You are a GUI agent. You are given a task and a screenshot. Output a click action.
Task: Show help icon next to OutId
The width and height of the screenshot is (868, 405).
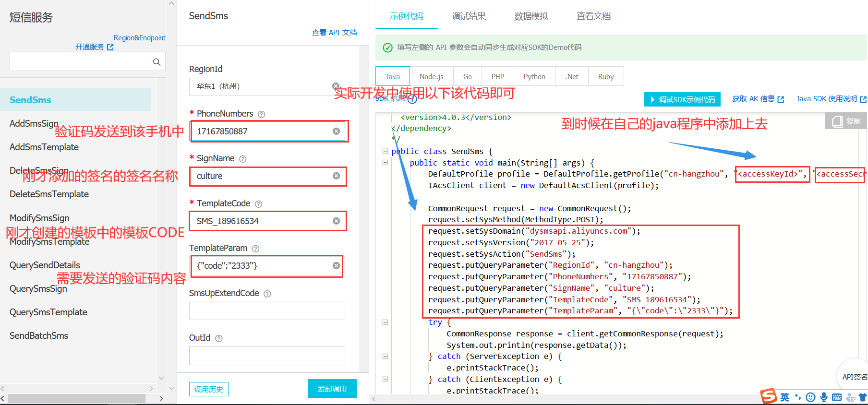[x=219, y=338]
